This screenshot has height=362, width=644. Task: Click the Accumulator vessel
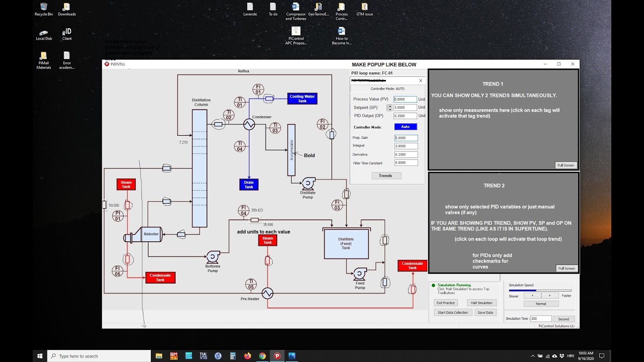291,150
